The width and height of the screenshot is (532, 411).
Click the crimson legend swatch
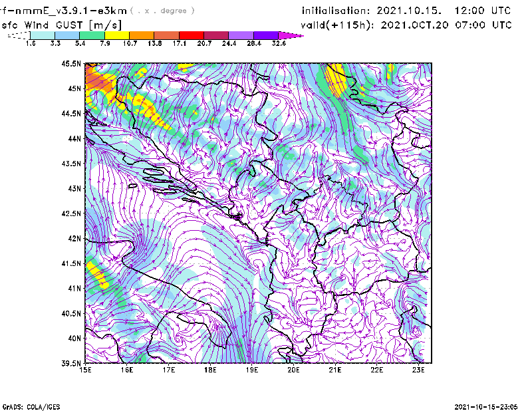tap(216, 35)
